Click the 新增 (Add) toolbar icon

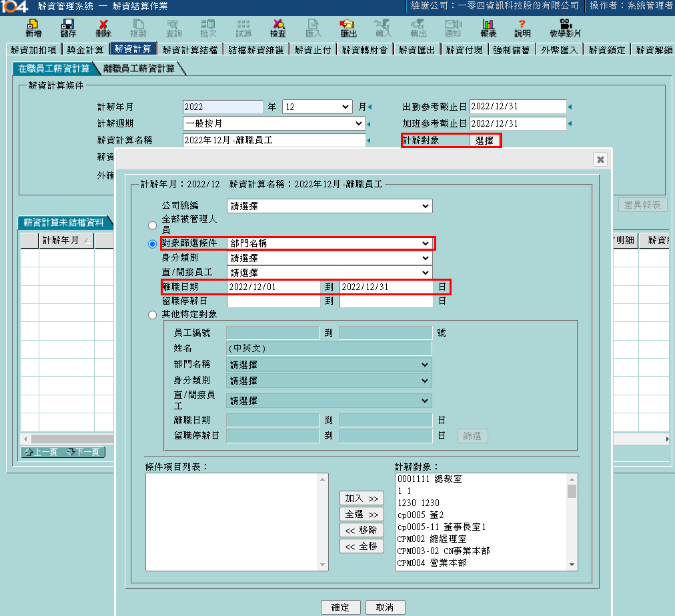point(32,27)
